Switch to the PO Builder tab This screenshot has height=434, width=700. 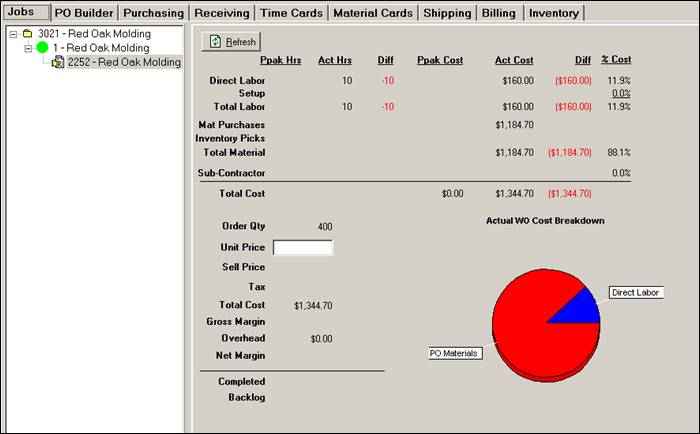pyautogui.click(x=83, y=13)
